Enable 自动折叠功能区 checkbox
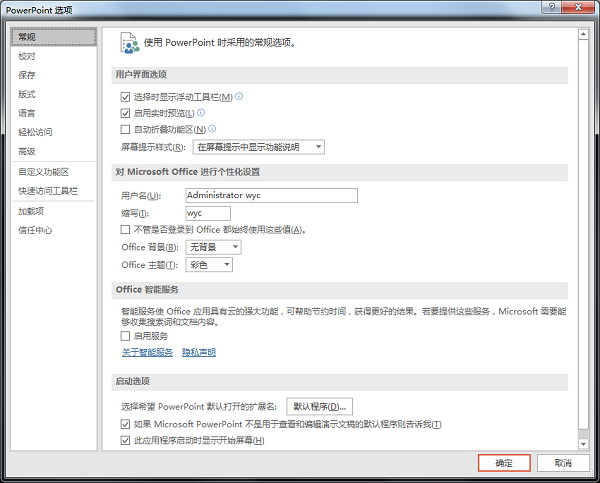The height and width of the screenshot is (483, 600). pyautogui.click(x=125, y=129)
